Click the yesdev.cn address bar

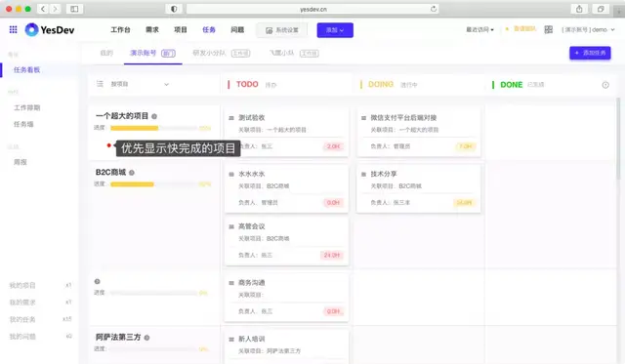click(312, 9)
